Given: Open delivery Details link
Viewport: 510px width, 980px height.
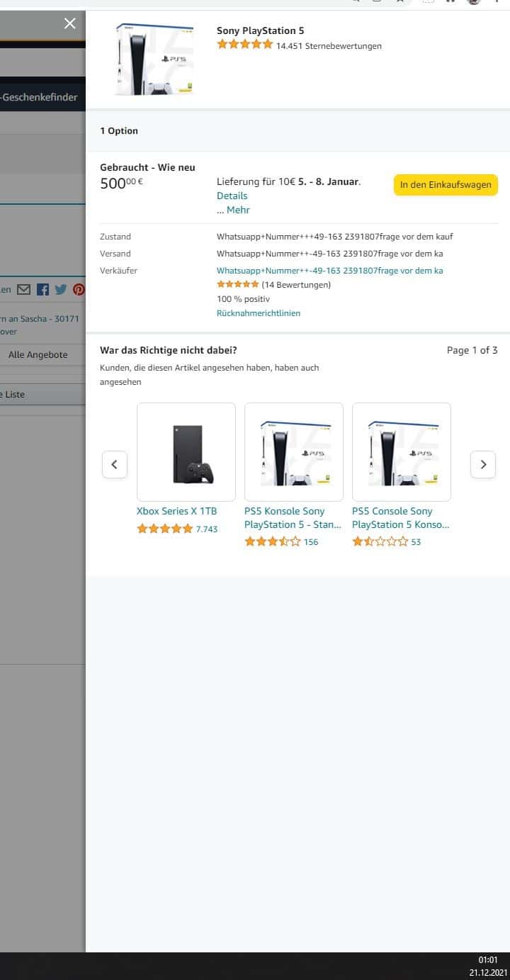Looking at the screenshot, I should (232, 196).
